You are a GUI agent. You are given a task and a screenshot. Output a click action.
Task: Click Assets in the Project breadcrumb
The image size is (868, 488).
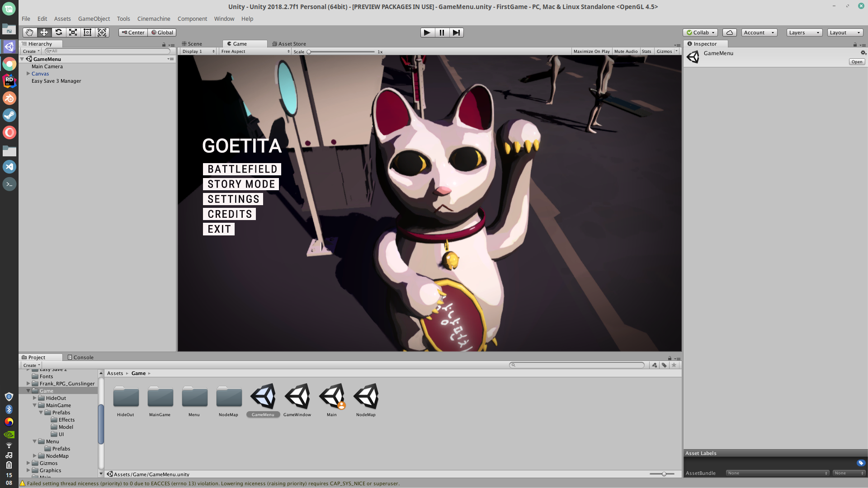click(115, 373)
